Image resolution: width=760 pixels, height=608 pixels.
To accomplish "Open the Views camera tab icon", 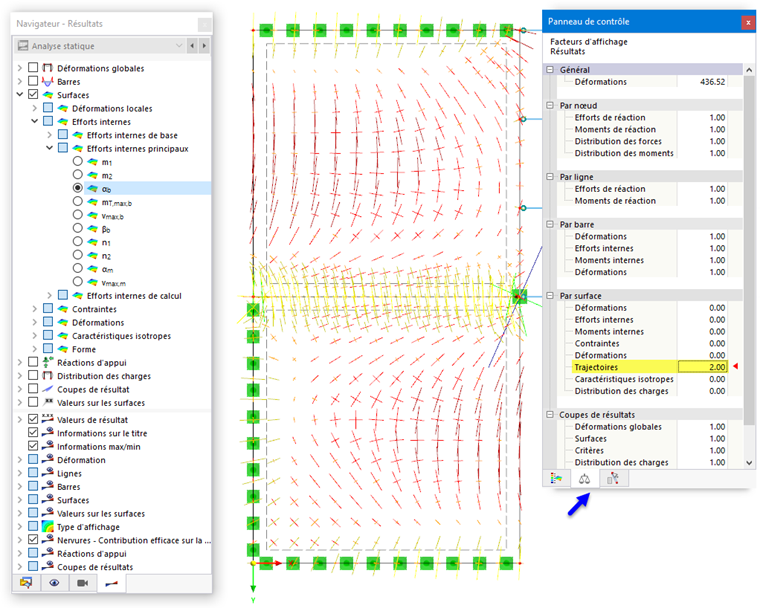I will click(x=83, y=582).
